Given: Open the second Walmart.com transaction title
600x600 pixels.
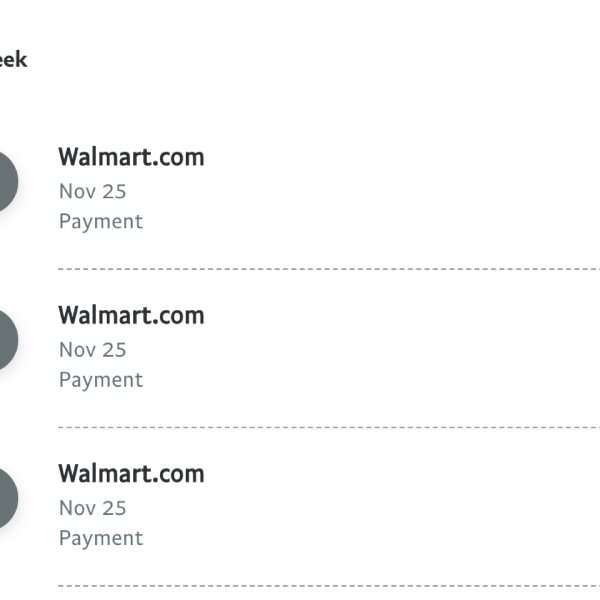Looking at the screenshot, I should 131,315.
